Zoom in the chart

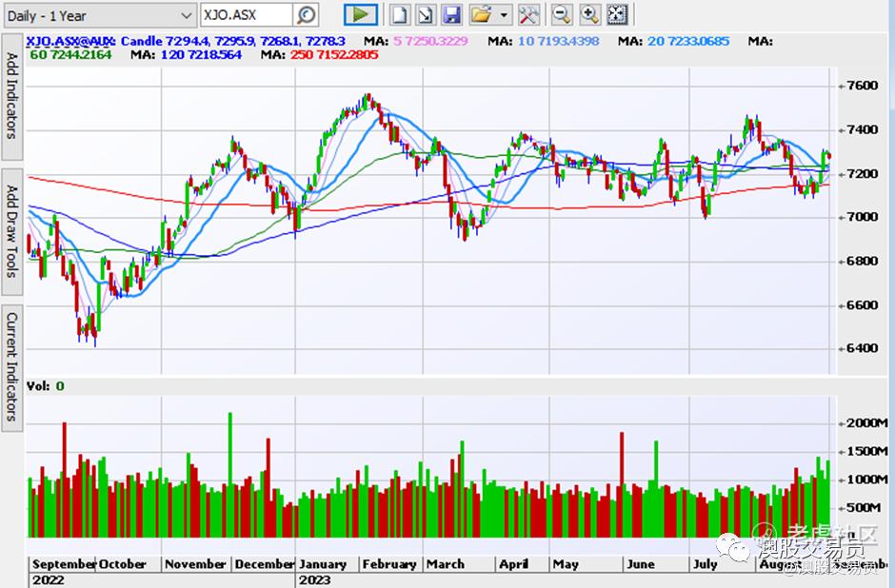pyautogui.click(x=589, y=15)
